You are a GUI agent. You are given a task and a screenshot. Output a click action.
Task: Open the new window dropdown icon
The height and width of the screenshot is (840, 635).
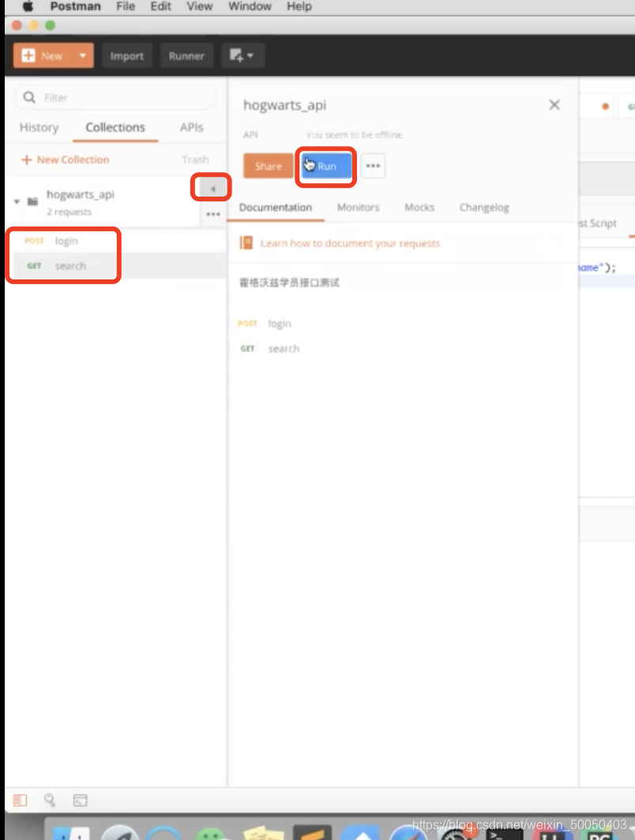click(242, 56)
